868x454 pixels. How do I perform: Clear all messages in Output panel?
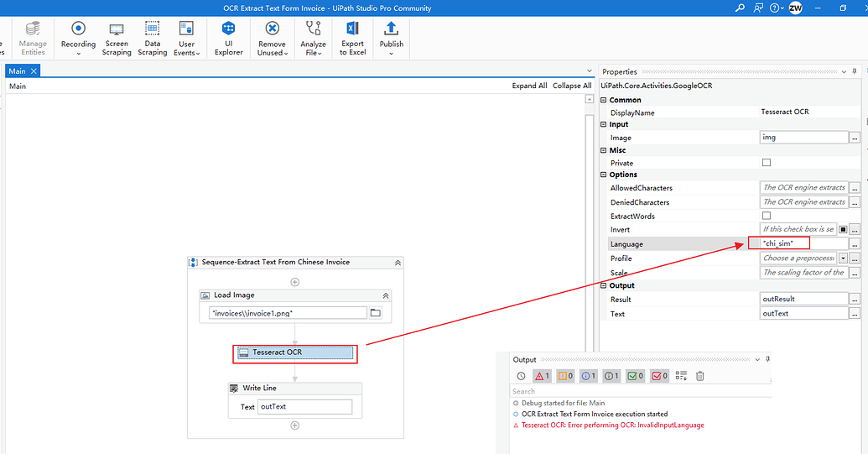[x=700, y=376]
